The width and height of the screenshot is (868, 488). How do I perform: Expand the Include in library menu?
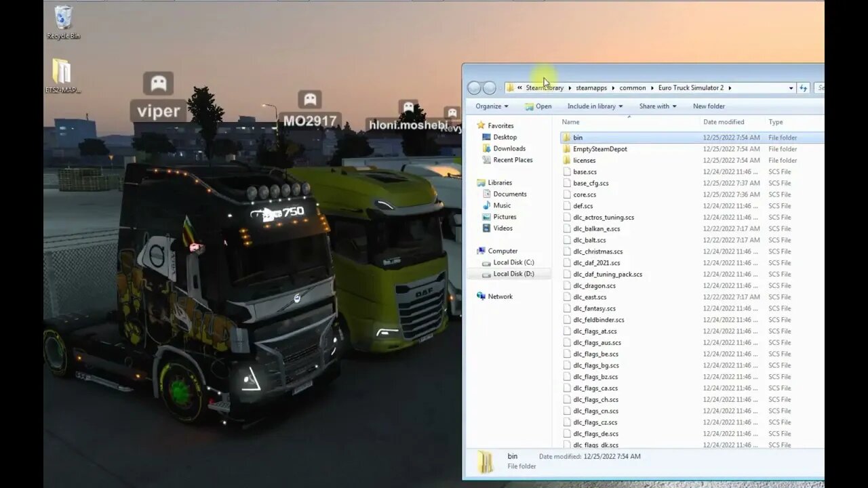tap(595, 106)
